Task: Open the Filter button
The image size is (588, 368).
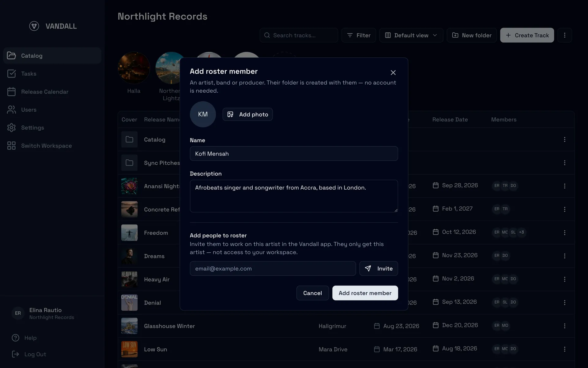Action: 359,35
